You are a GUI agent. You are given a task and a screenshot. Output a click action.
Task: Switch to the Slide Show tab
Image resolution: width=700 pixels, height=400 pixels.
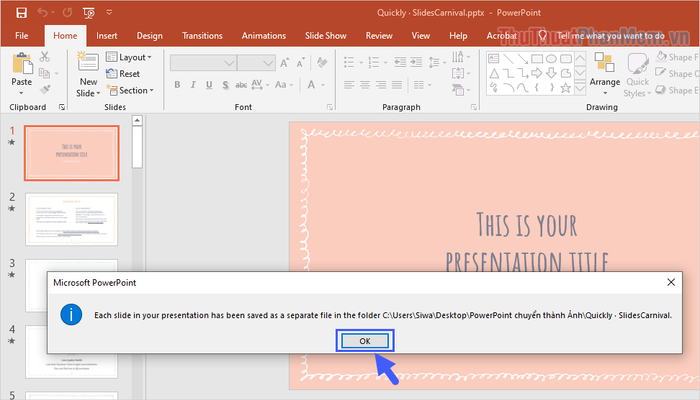tap(326, 36)
